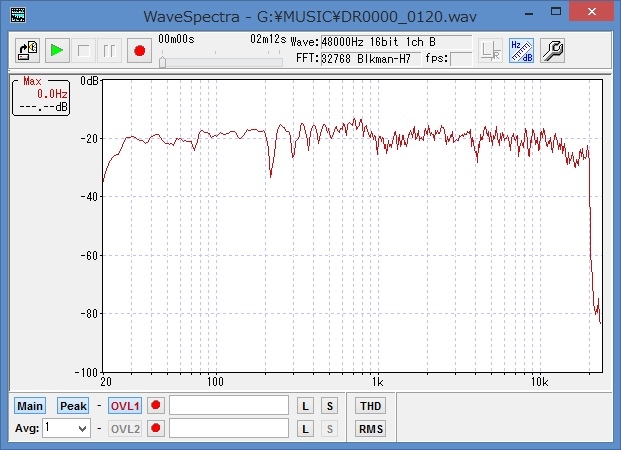621x450 pixels.
Task: Load OVL1 data with the L button
Action: click(305, 406)
